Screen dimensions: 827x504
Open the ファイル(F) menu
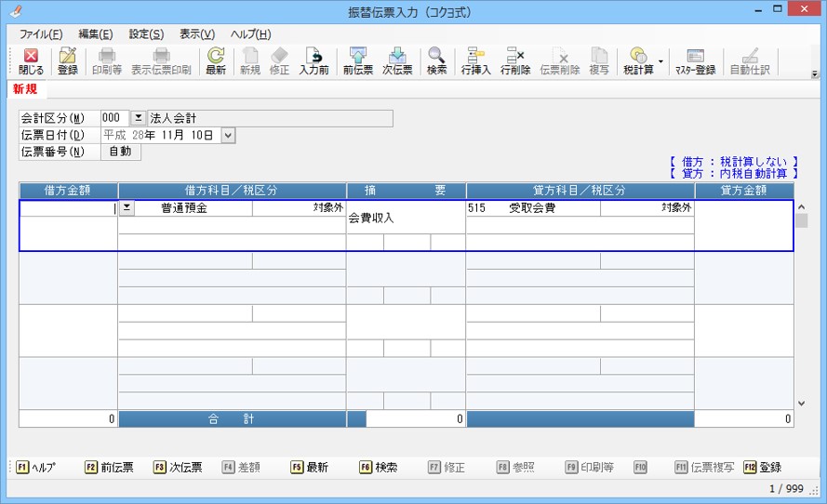pyautogui.click(x=41, y=34)
